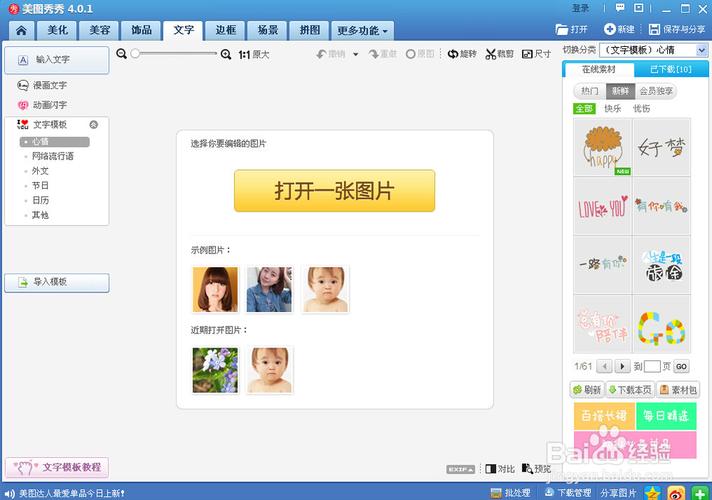Open the recent flower photo thumbnail
The width and height of the screenshot is (712, 500).
(x=215, y=370)
